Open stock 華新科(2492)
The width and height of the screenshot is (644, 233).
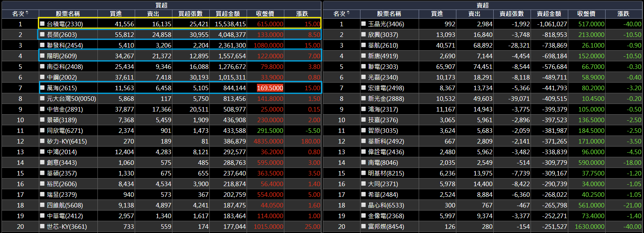coord(386,141)
